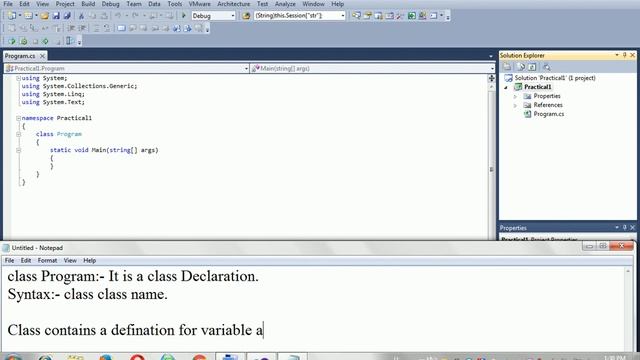640x360 pixels.
Task: Open Solution Explorer from the standard toolbar icon
Action: (356, 16)
